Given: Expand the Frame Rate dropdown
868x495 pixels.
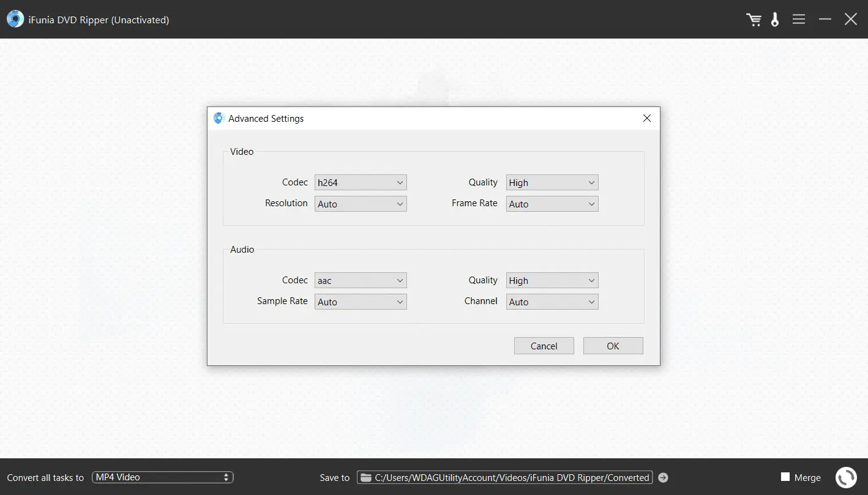Looking at the screenshot, I should (552, 204).
